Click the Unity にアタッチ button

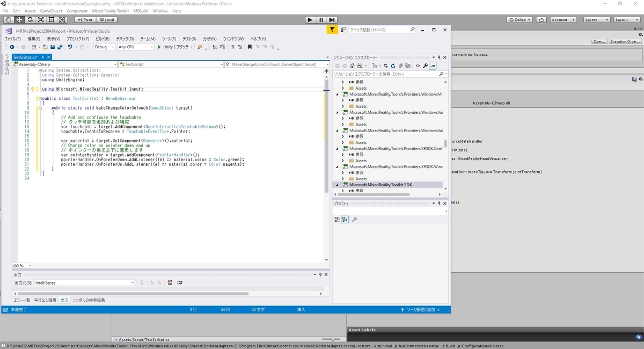coord(173,47)
